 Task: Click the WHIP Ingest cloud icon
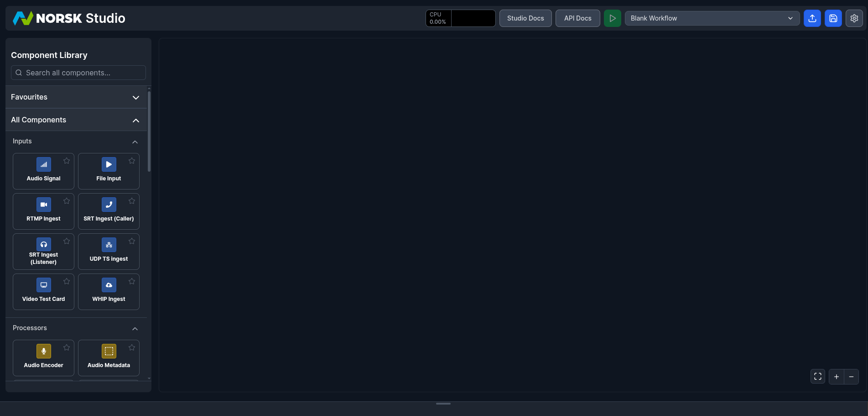point(109,285)
